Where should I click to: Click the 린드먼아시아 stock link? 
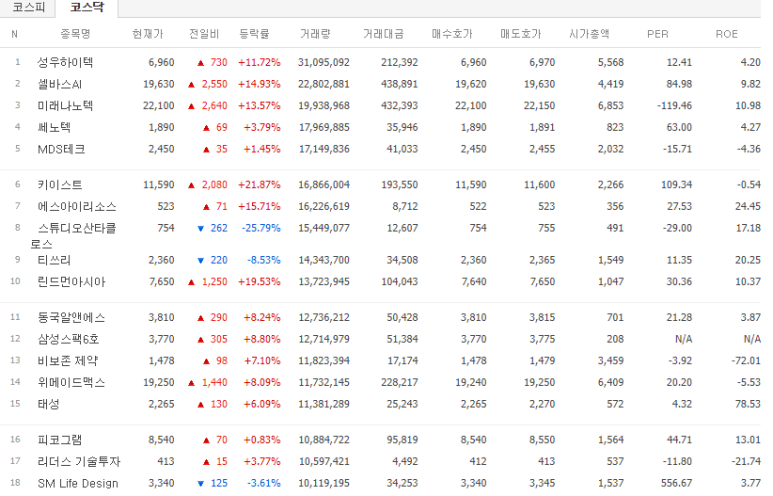71,282
